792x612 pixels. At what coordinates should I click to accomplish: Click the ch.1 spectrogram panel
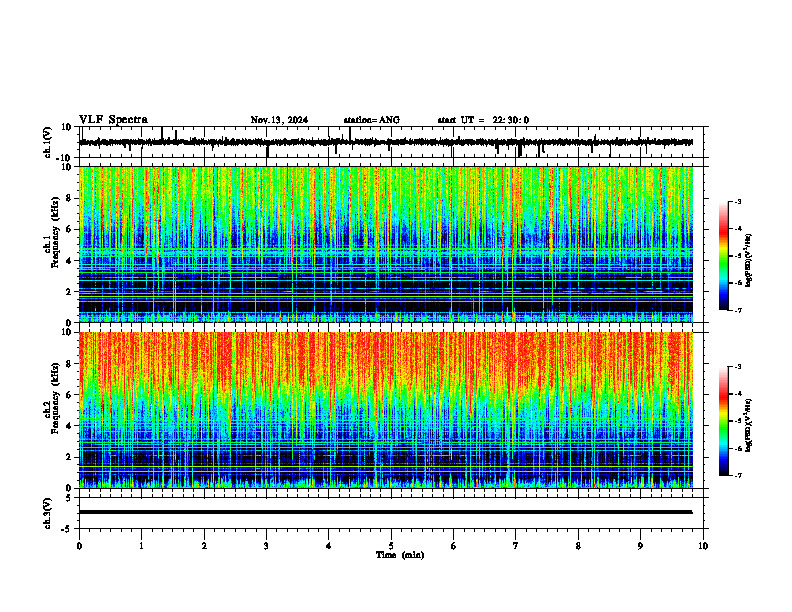pos(386,244)
